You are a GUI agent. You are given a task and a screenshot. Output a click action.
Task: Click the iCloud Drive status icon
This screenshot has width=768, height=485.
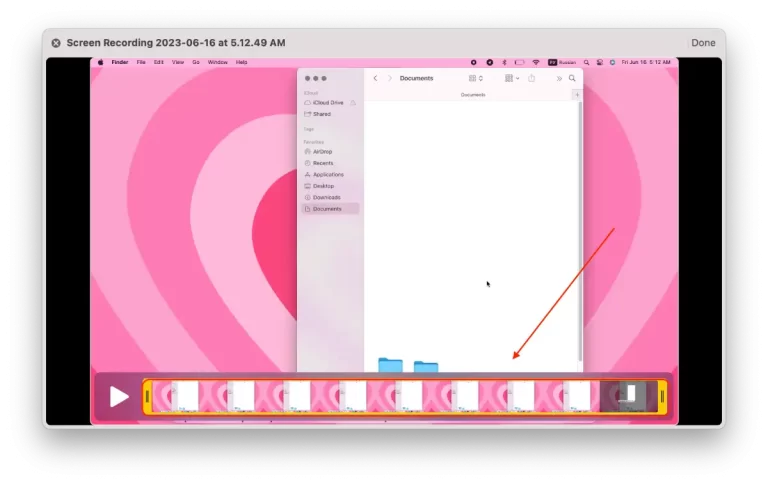353,103
